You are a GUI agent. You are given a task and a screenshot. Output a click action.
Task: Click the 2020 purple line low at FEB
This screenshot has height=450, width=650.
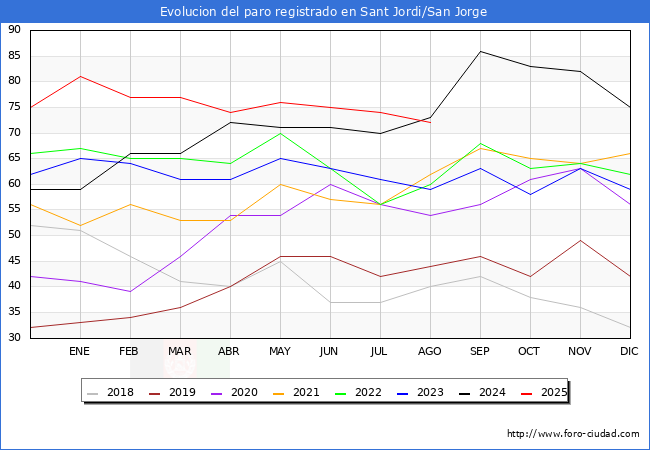tap(131, 292)
